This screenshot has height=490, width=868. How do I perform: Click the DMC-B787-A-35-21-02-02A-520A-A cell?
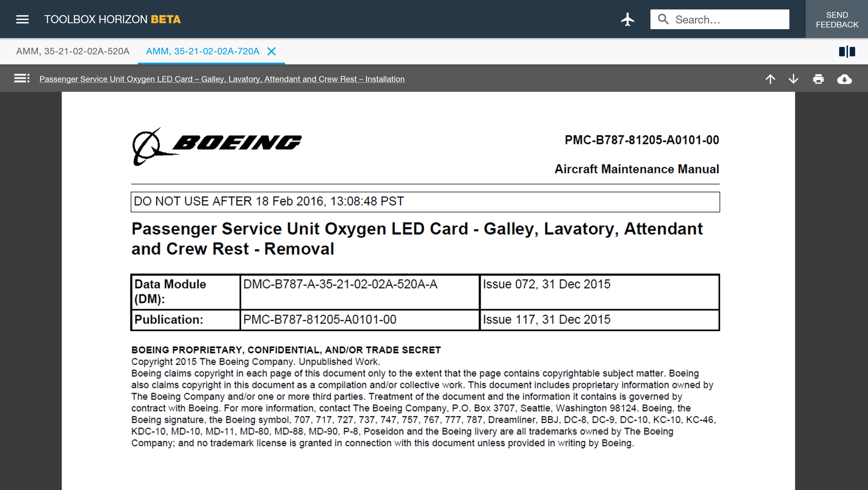[360, 292]
